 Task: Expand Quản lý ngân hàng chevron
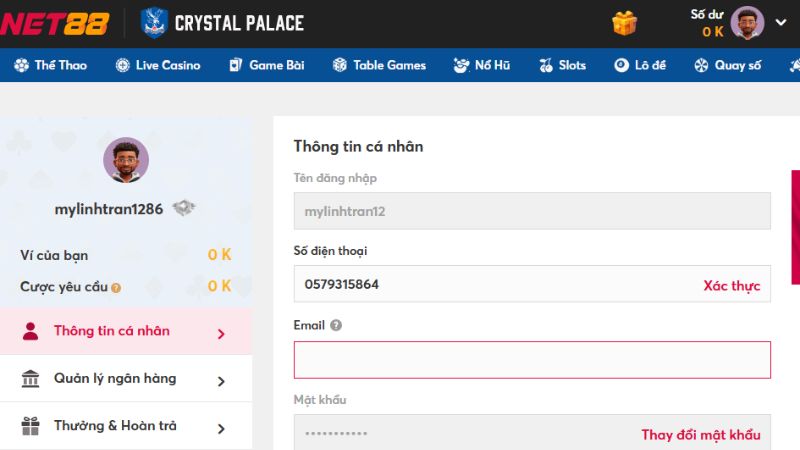coord(221,380)
